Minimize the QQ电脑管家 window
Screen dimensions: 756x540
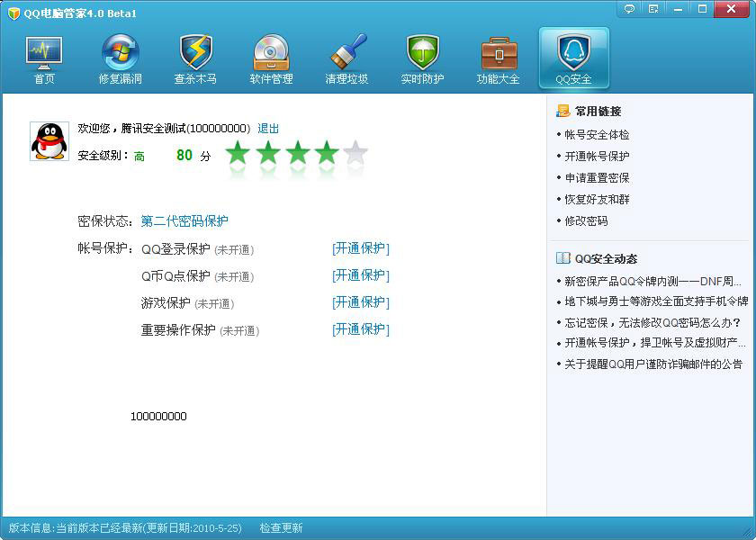pos(678,9)
